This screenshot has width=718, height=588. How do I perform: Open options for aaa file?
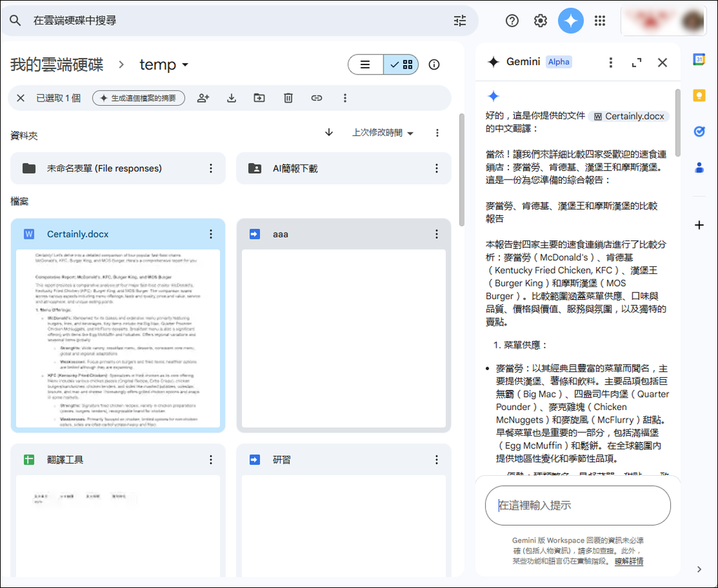click(437, 234)
